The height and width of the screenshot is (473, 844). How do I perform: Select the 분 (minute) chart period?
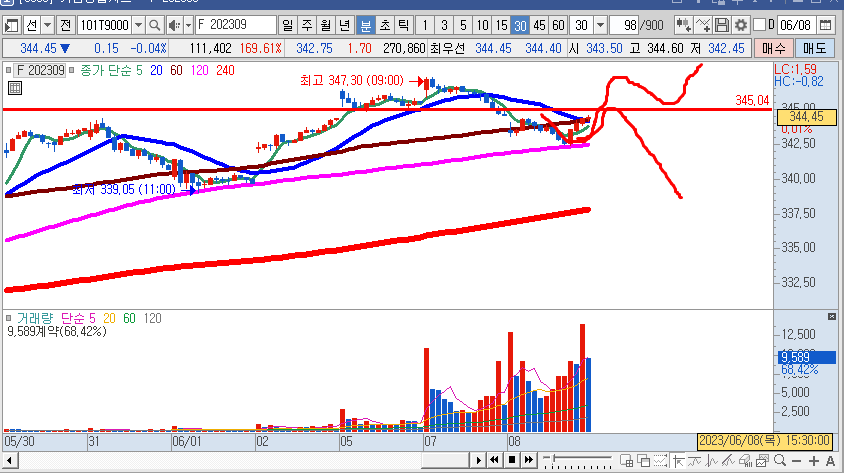[x=366, y=25]
